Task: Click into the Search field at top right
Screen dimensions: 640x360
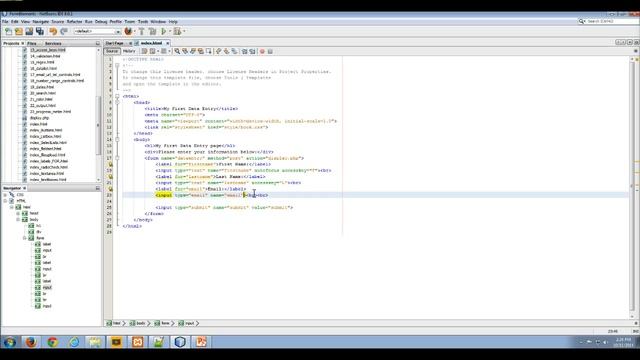Action: (x=610, y=21)
